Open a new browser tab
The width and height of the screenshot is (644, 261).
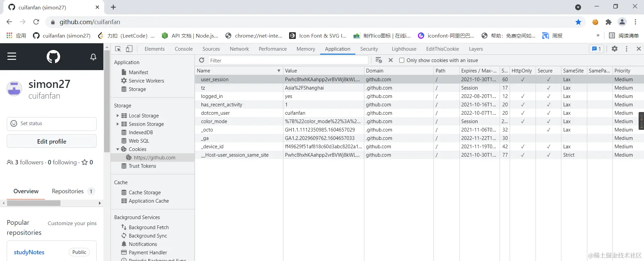pyautogui.click(x=113, y=7)
